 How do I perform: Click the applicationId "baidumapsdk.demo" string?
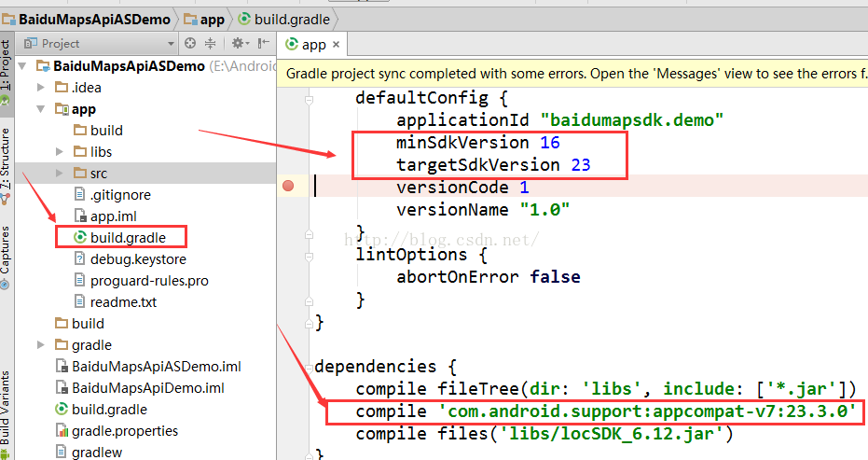[x=631, y=120]
